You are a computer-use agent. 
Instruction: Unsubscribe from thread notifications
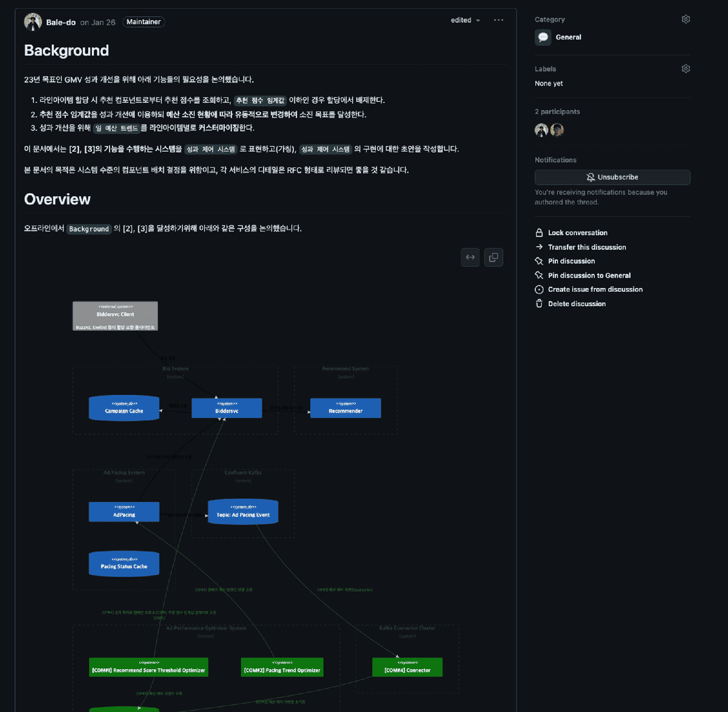click(612, 177)
